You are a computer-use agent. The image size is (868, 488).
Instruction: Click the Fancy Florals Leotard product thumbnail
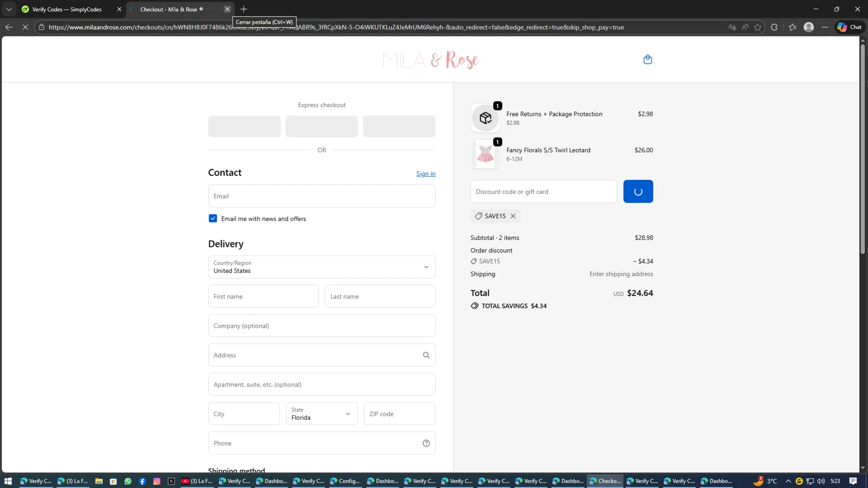point(486,154)
